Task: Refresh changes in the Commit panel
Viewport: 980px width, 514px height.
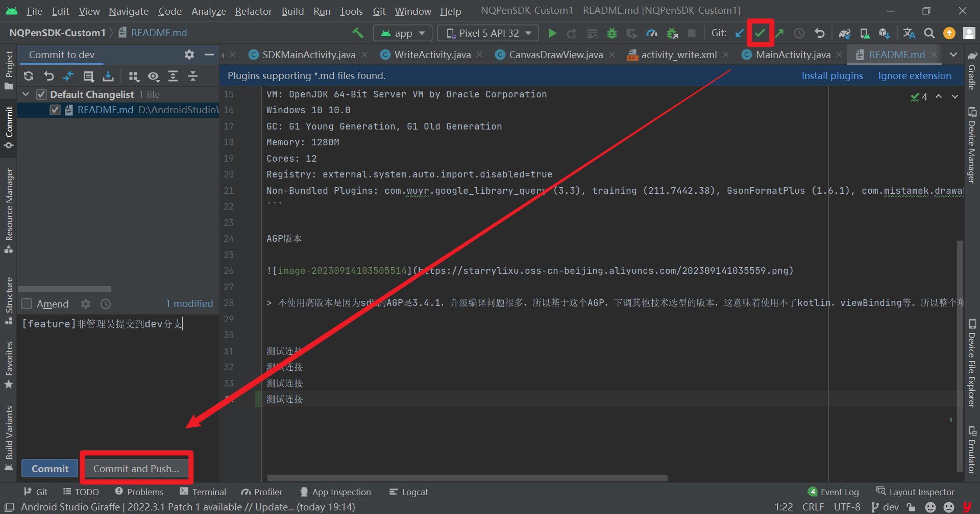Action: tap(29, 76)
